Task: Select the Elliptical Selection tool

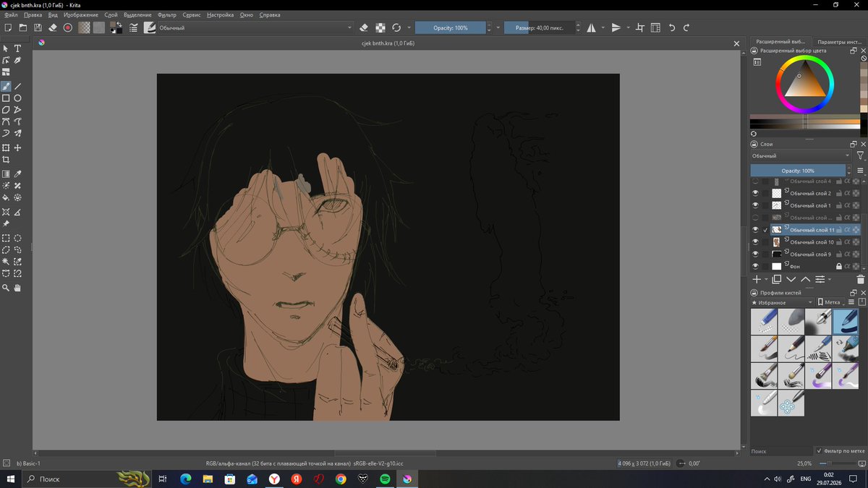Action: [18, 238]
